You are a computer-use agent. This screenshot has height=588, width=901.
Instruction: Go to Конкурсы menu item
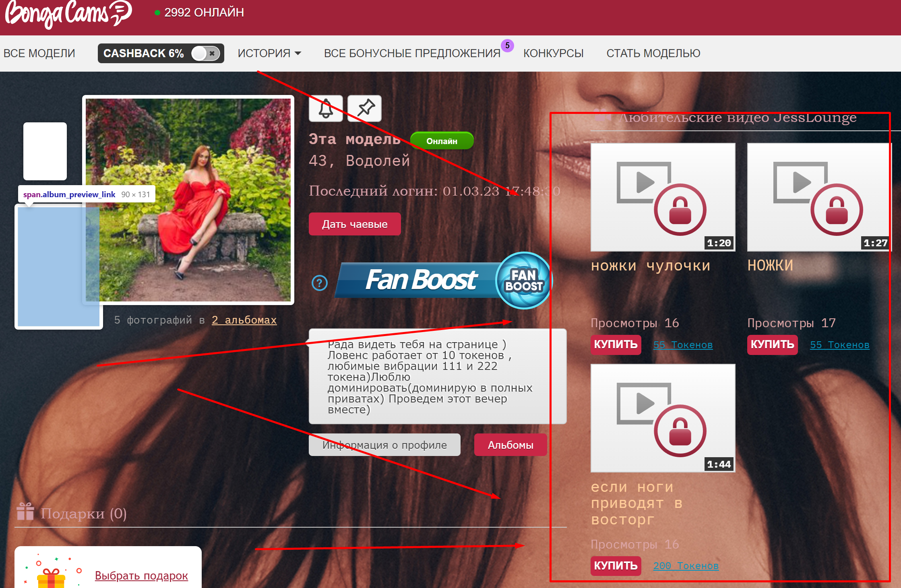point(553,53)
